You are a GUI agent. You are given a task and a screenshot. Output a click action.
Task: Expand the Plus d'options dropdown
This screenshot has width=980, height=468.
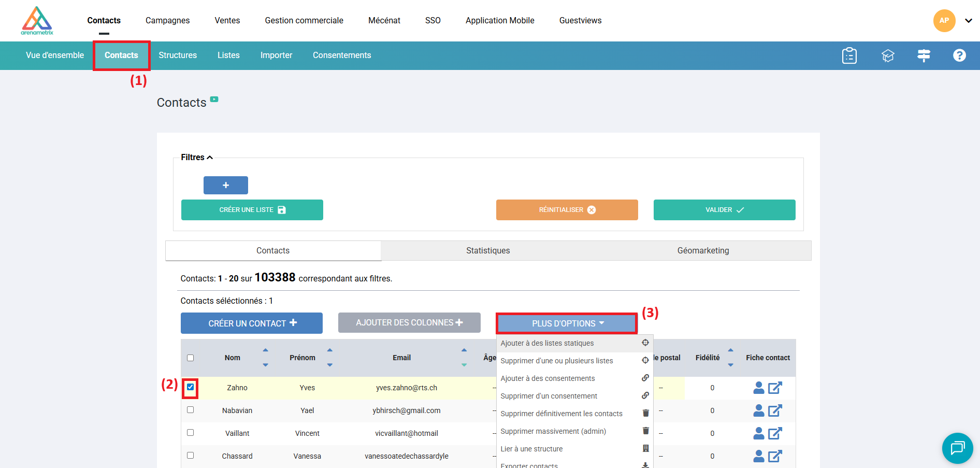567,323
